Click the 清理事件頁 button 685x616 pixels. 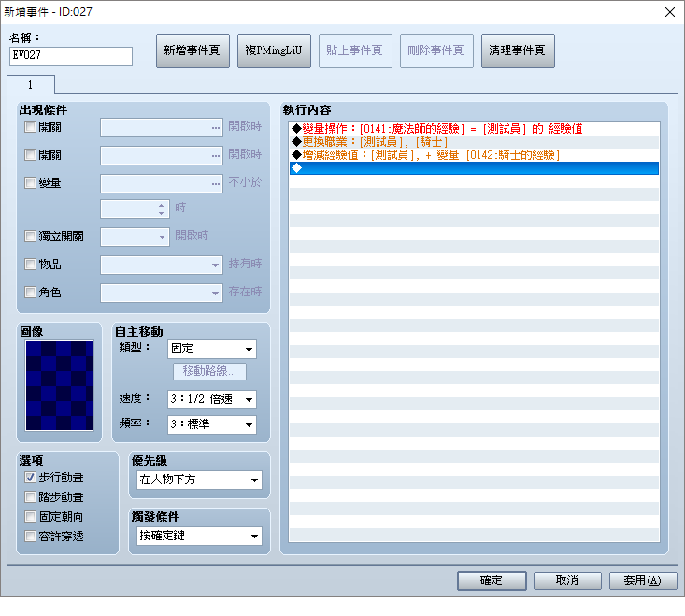[x=518, y=50]
